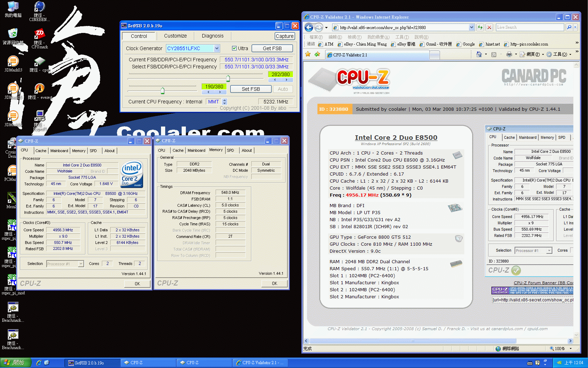This screenshot has height=368, width=588.
Task: Switch to the Customize tab in SetFSB
Action: [x=175, y=36]
